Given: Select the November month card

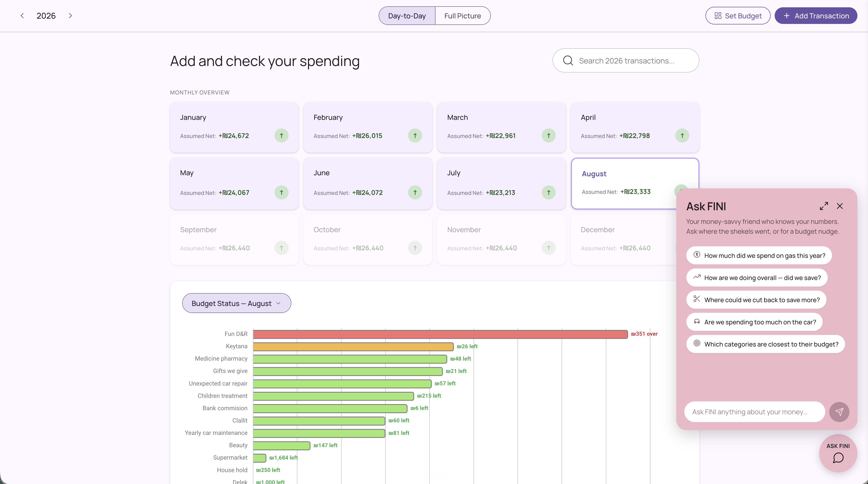Looking at the screenshot, I should (x=501, y=239).
